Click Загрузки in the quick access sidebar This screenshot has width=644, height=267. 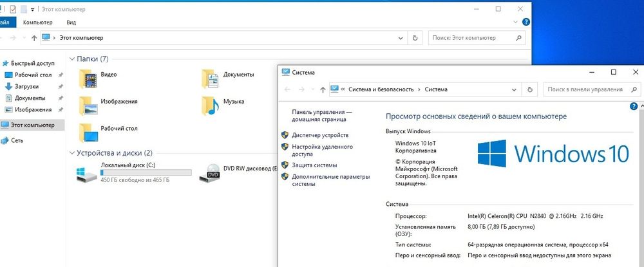(x=26, y=87)
